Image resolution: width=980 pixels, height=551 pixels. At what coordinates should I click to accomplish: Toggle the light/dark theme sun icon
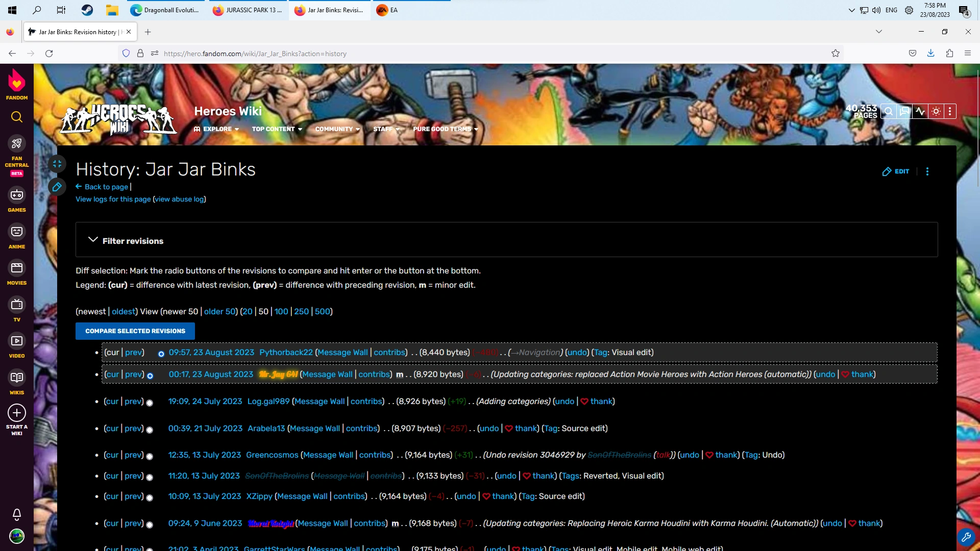click(936, 111)
